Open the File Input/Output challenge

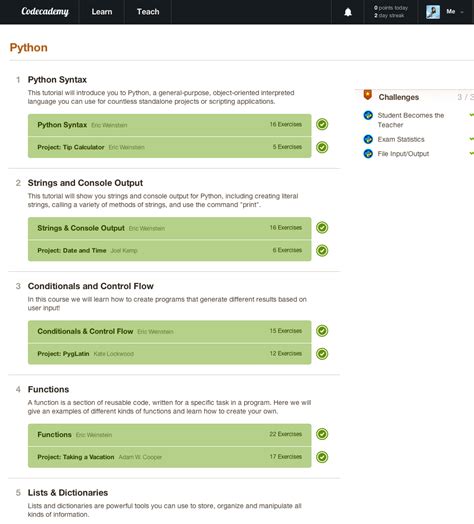tap(403, 154)
